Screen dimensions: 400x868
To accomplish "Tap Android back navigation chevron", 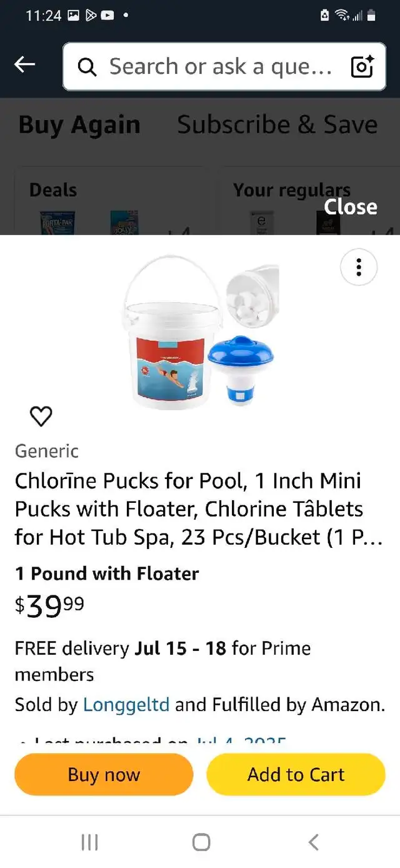I will tap(314, 842).
